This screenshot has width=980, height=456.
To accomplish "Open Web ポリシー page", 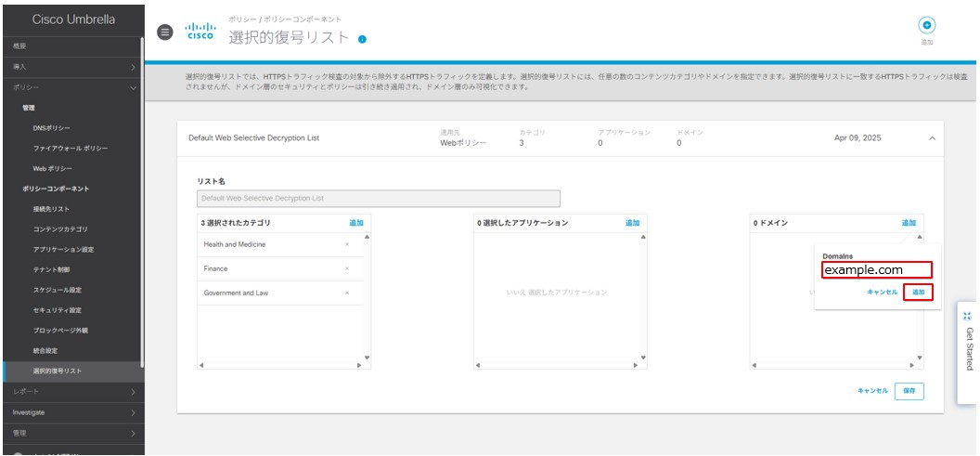I will [53, 169].
